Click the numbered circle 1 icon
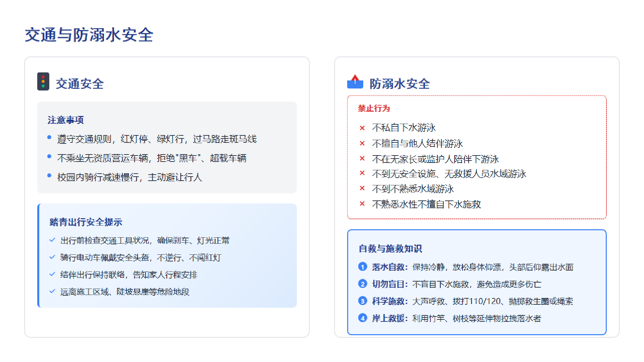The image size is (644, 362). tap(363, 266)
